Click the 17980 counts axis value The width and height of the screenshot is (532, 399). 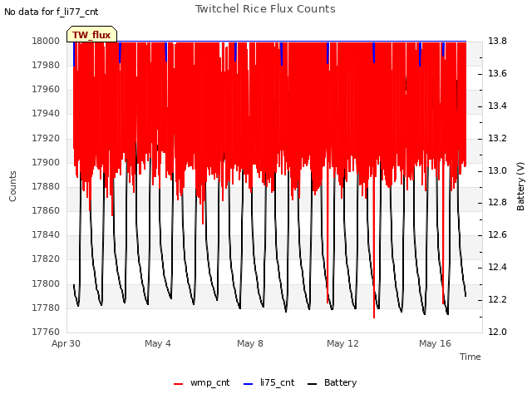pyautogui.click(x=46, y=65)
